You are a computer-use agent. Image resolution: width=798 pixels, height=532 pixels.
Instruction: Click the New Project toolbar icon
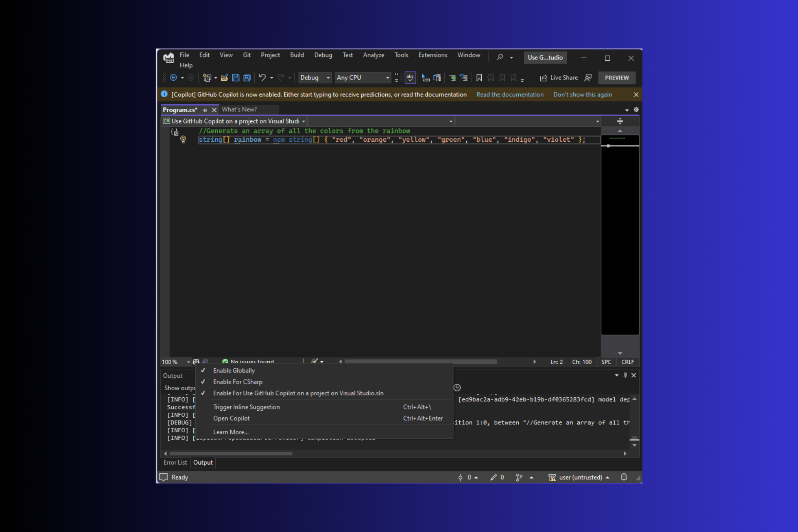pyautogui.click(x=208, y=78)
